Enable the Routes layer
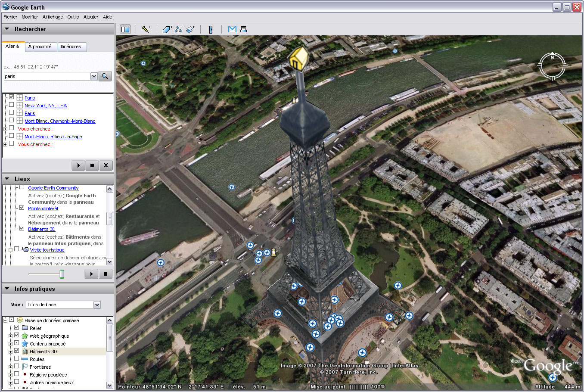 (17, 359)
